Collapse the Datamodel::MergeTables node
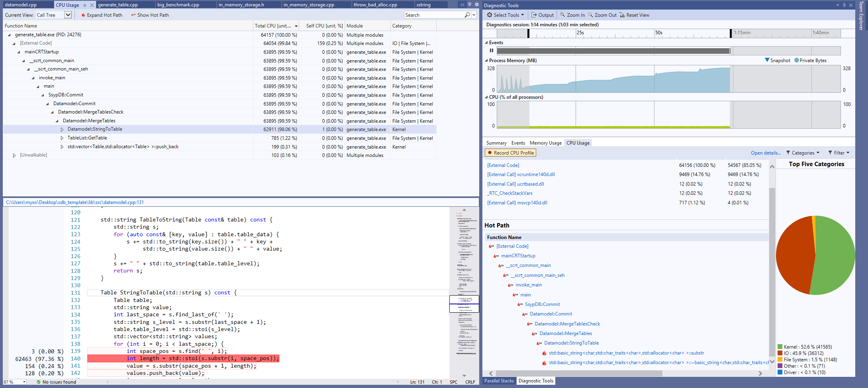This screenshot has width=868, height=388. pyautogui.click(x=57, y=121)
